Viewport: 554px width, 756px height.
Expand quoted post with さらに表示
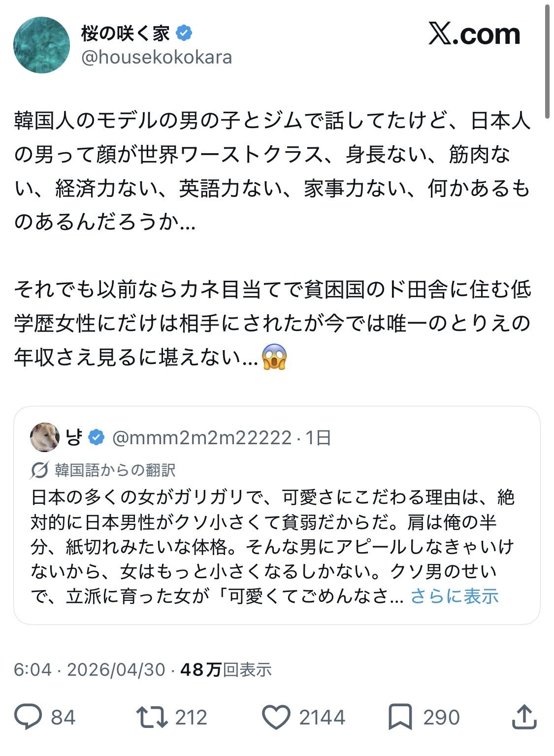[454, 596]
